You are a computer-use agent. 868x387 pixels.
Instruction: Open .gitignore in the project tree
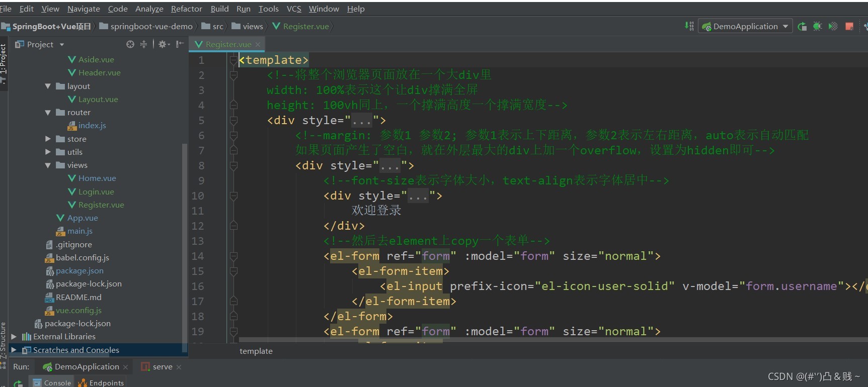[69, 244]
